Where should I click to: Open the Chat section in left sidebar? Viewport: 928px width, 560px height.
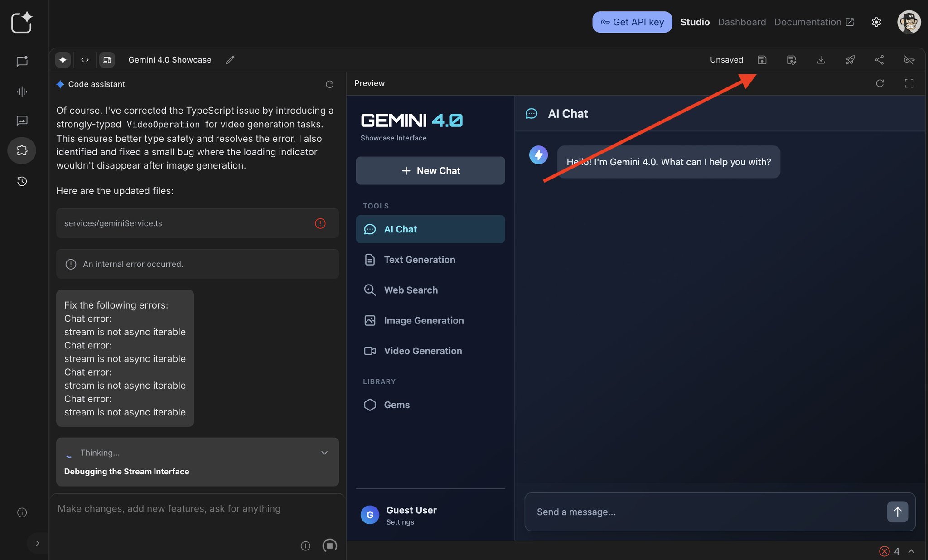[22, 61]
